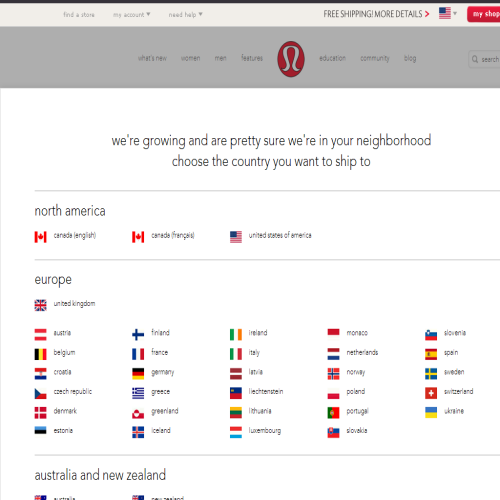Click the Switzerland flag icon
Screen dimensions: 500x500
point(431,393)
